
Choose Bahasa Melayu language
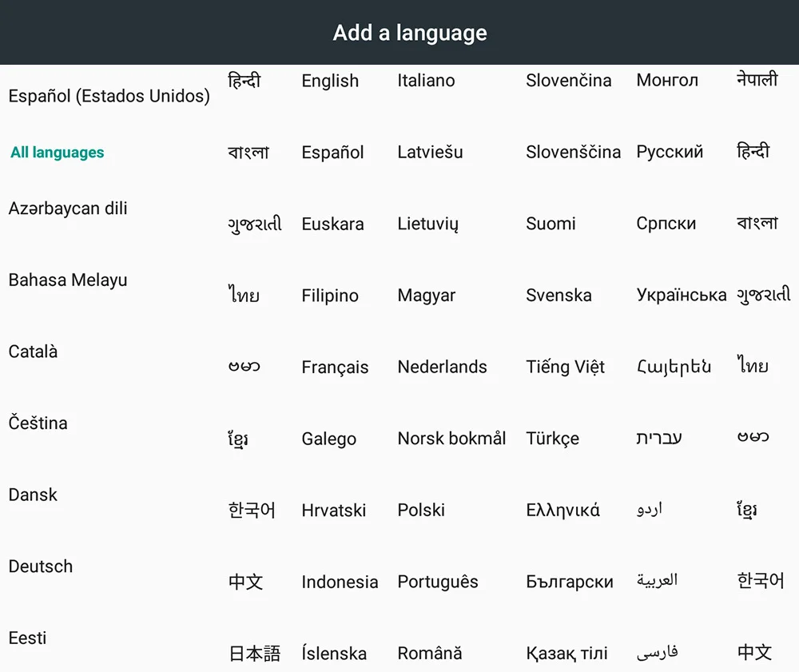point(68,280)
